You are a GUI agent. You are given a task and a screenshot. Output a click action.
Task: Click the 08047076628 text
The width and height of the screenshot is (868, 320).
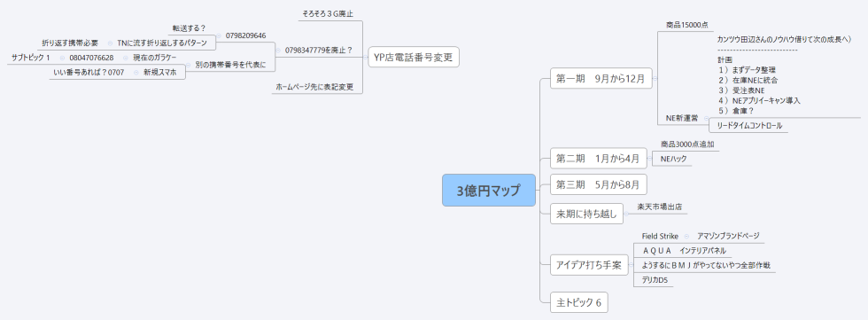[x=91, y=58]
